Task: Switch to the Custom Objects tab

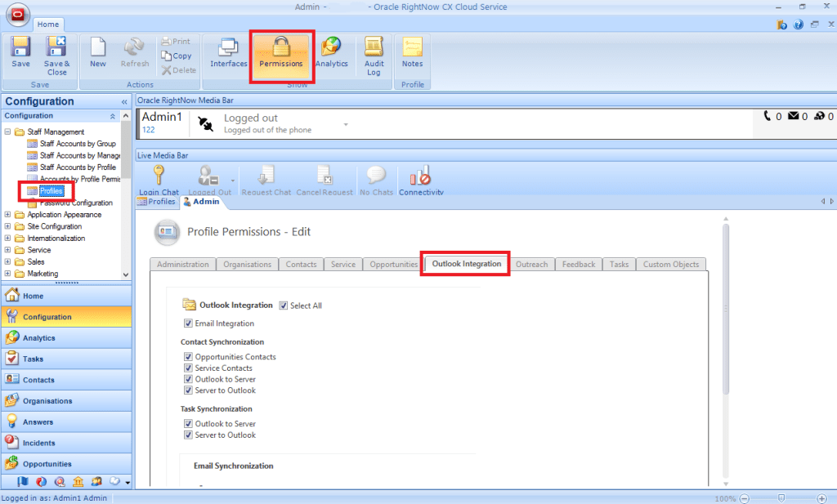Action: 670,265
